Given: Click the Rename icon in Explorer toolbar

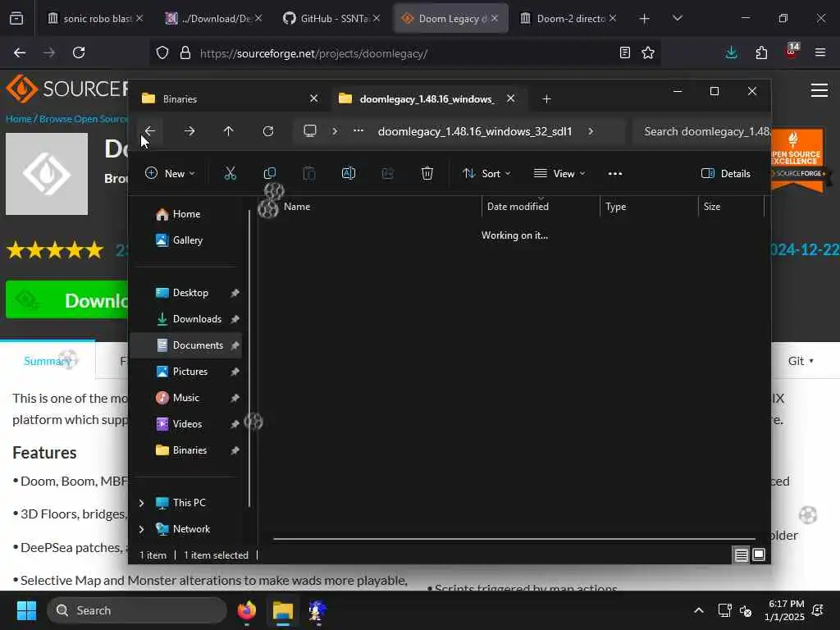Looking at the screenshot, I should coord(348,173).
